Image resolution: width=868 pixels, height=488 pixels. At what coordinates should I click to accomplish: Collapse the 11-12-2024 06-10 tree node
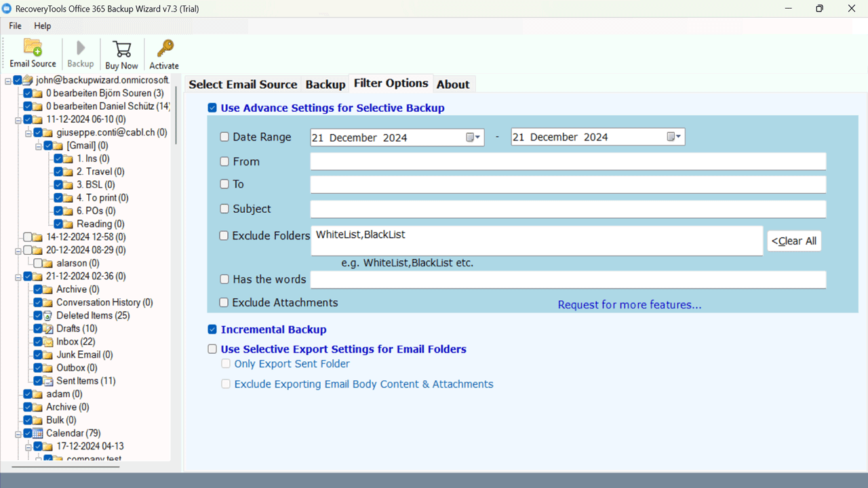(x=18, y=119)
